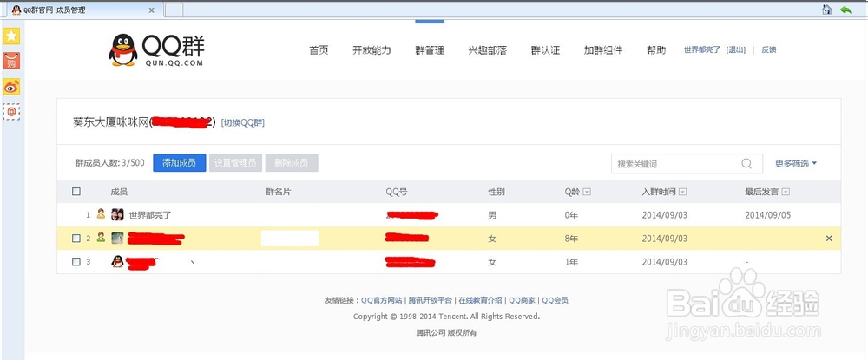Open the QQ会员 footer link
Screen dimensions: 868x360
[x=555, y=300]
